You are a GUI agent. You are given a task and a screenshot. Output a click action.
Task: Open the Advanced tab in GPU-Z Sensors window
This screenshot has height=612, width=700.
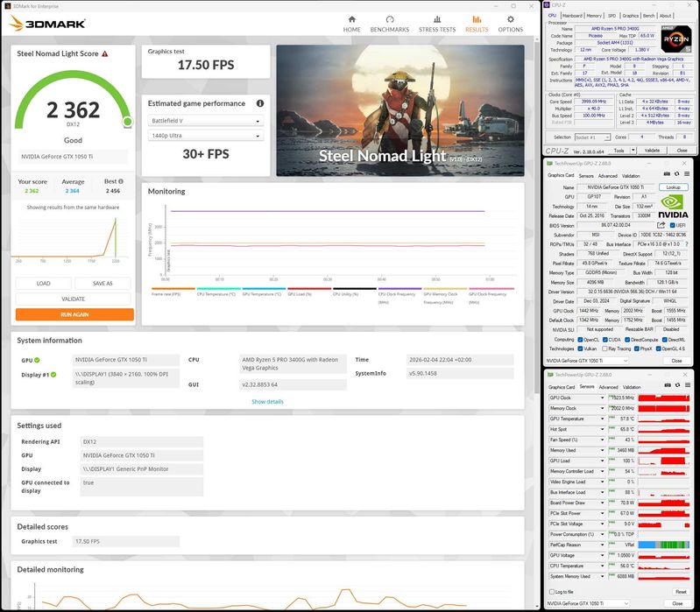pos(607,386)
